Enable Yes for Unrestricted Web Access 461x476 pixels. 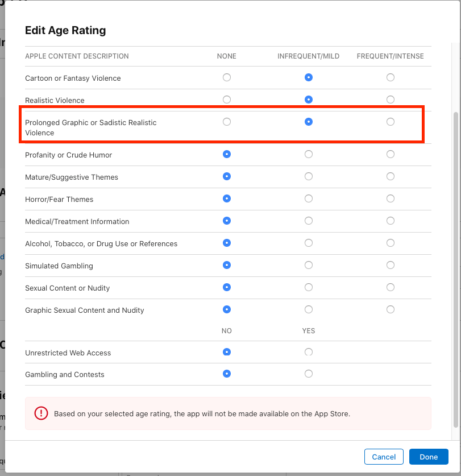point(309,352)
